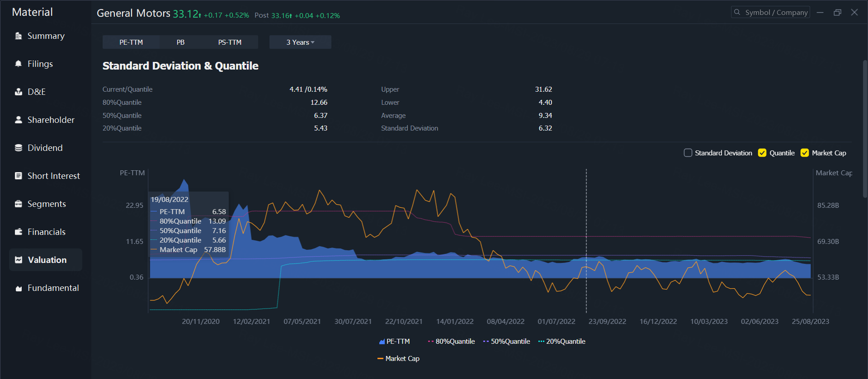The image size is (868, 379).
Task: Minimize the Material window
Action: [820, 13]
